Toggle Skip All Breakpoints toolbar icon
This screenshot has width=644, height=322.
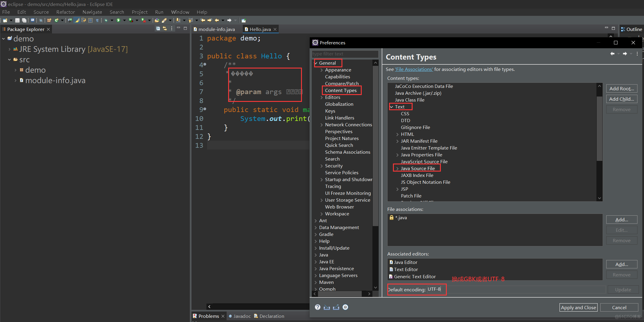pyautogui.click(x=41, y=20)
